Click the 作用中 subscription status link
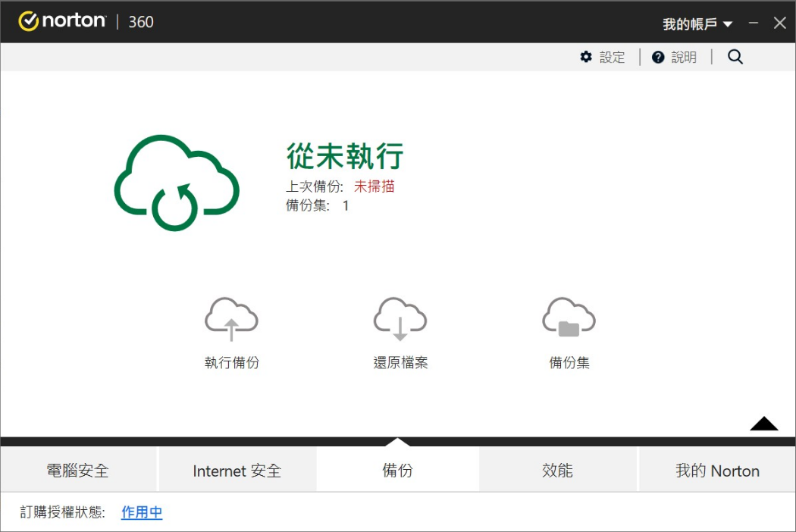This screenshot has width=796, height=532. coord(142,512)
